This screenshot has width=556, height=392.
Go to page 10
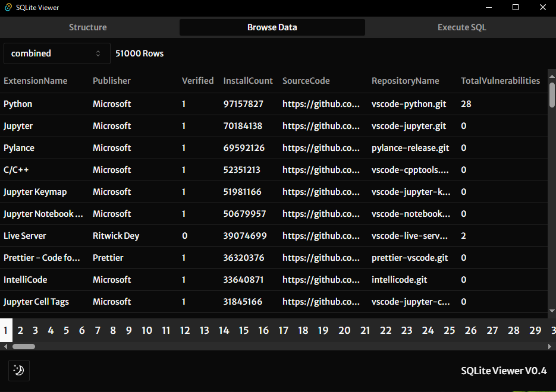147,330
